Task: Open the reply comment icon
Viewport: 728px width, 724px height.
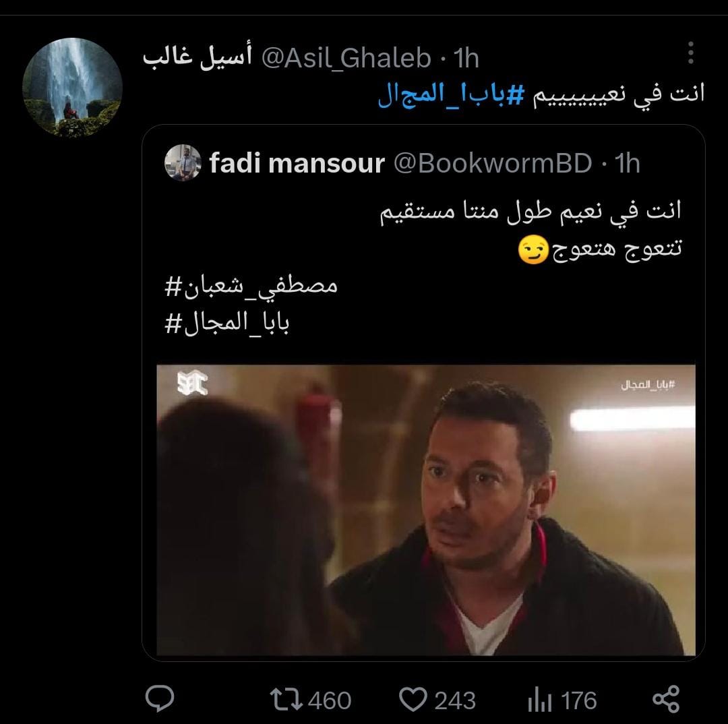Action: pyautogui.click(x=160, y=698)
